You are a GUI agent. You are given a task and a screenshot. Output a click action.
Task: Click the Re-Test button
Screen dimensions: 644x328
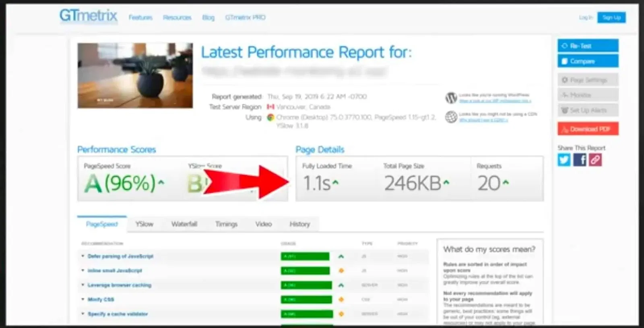(x=588, y=46)
